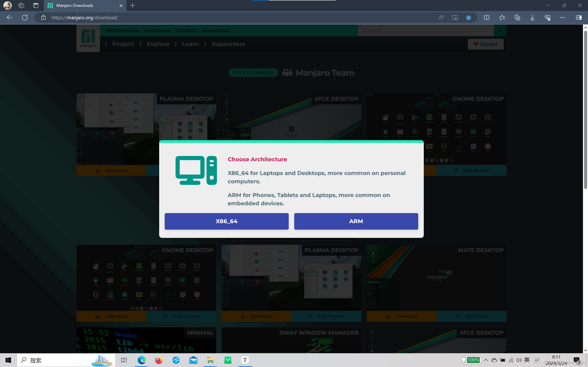Toggle read aloud in the address bar

pos(441,17)
